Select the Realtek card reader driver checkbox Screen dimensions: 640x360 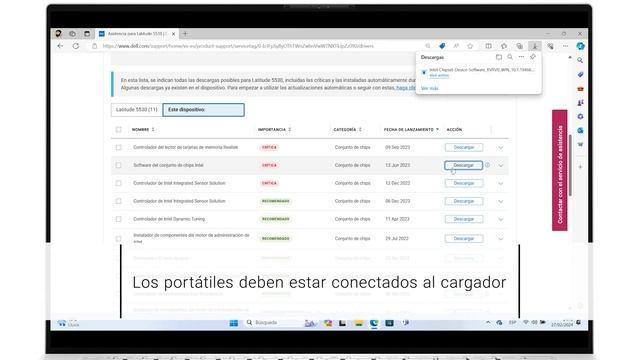pos(118,147)
